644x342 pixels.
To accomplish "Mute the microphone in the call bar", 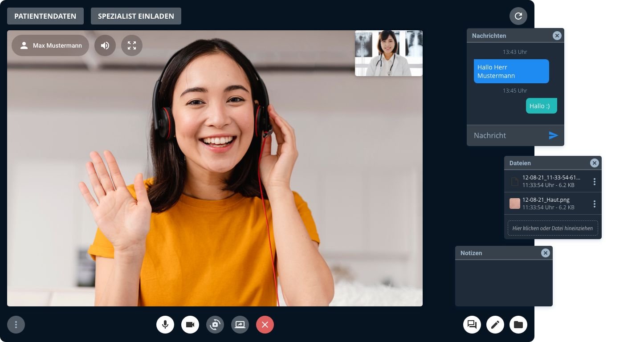I will click(165, 325).
